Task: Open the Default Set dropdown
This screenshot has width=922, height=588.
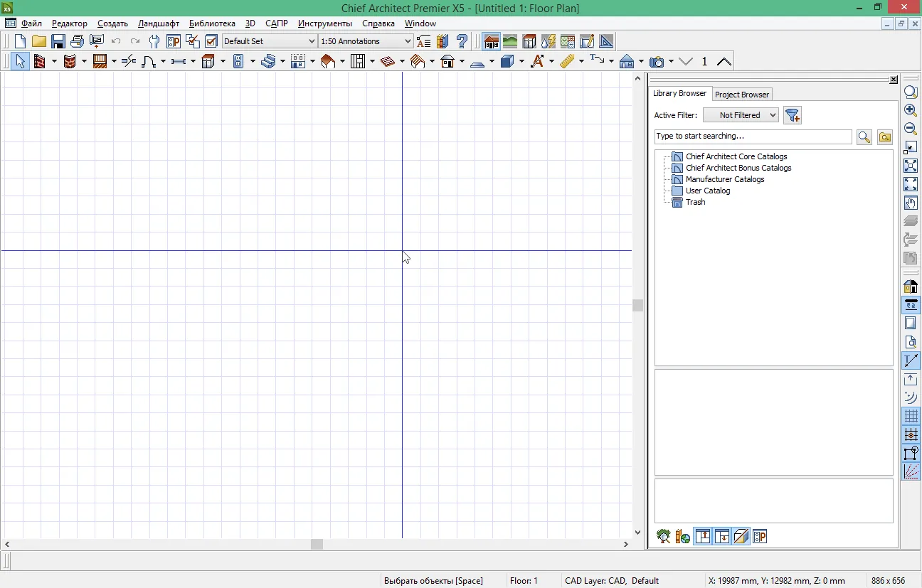Action: pyautogui.click(x=270, y=41)
